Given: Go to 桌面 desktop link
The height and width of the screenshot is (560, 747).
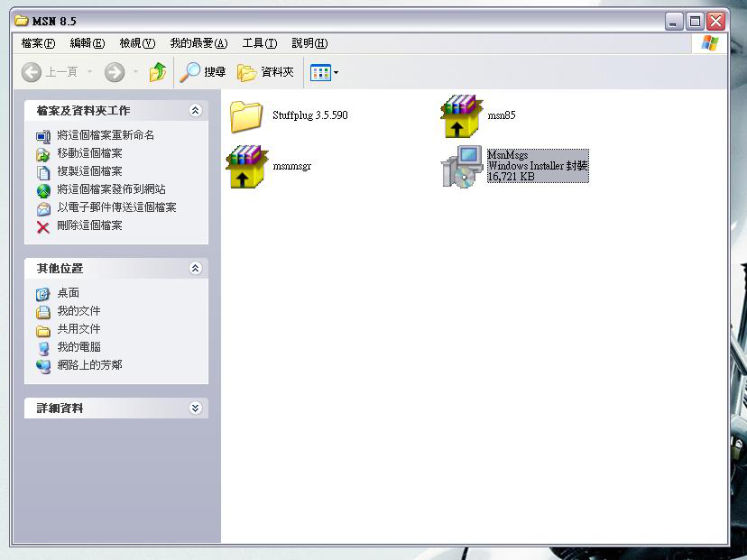Looking at the screenshot, I should 69,293.
